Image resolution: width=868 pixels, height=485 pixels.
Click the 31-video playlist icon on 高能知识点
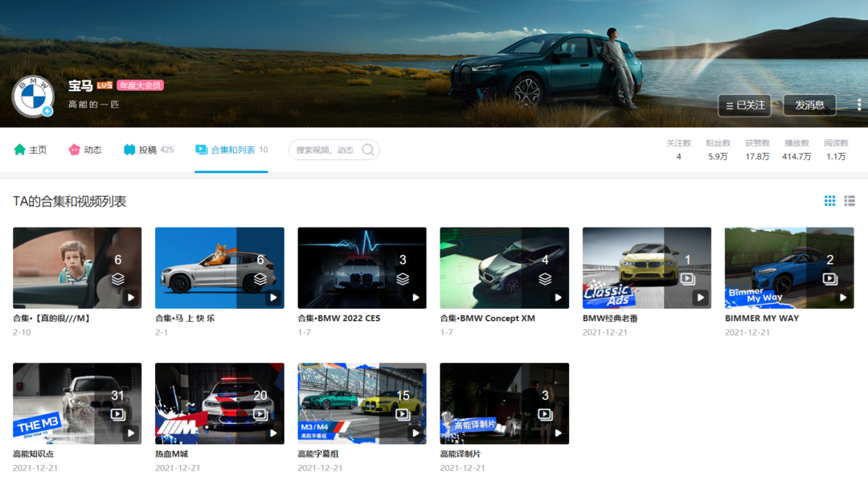point(117,414)
